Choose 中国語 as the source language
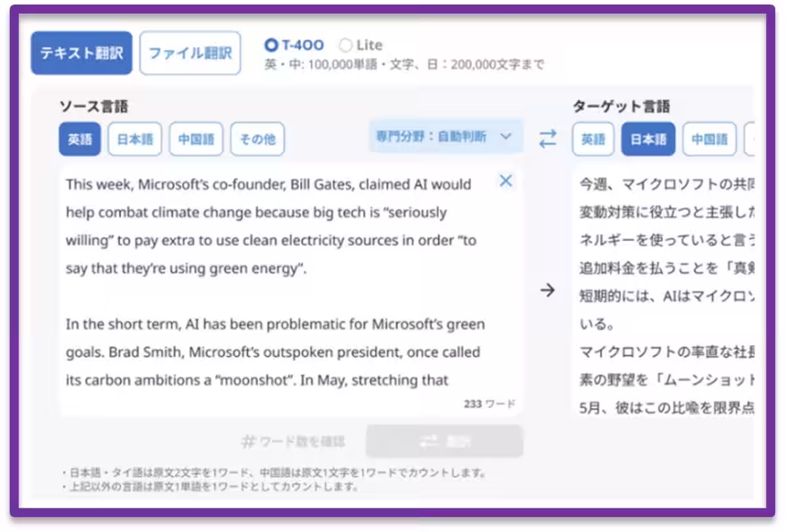The width and height of the screenshot is (785, 532). coord(196,139)
